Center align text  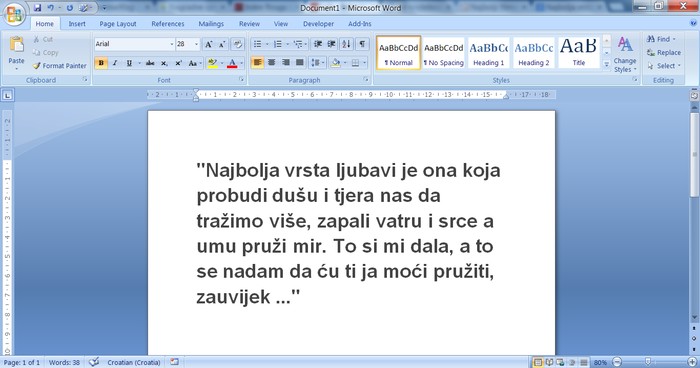(x=271, y=63)
